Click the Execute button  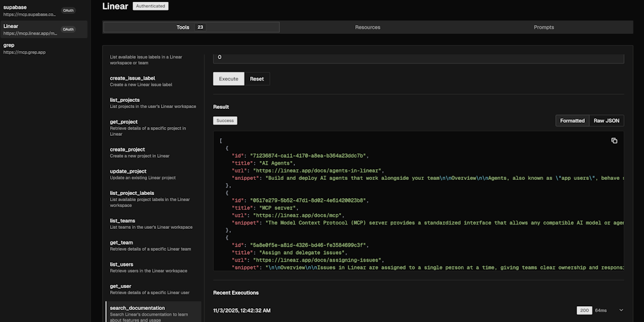click(x=228, y=79)
